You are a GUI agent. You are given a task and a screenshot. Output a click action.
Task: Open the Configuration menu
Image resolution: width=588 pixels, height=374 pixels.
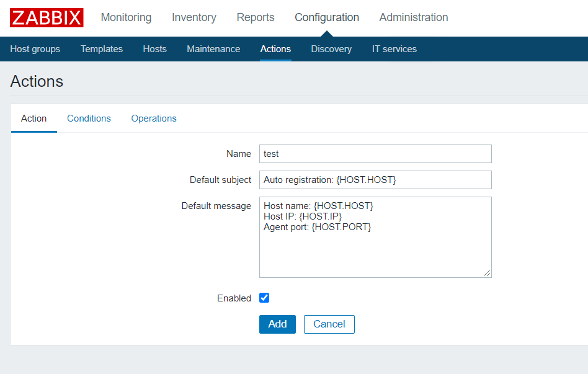(327, 17)
